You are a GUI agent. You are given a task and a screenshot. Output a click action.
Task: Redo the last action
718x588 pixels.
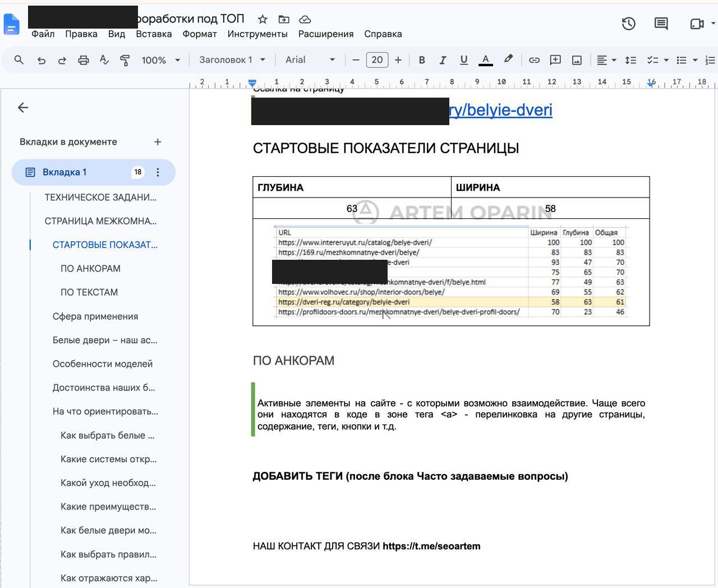[x=62, y=60]
